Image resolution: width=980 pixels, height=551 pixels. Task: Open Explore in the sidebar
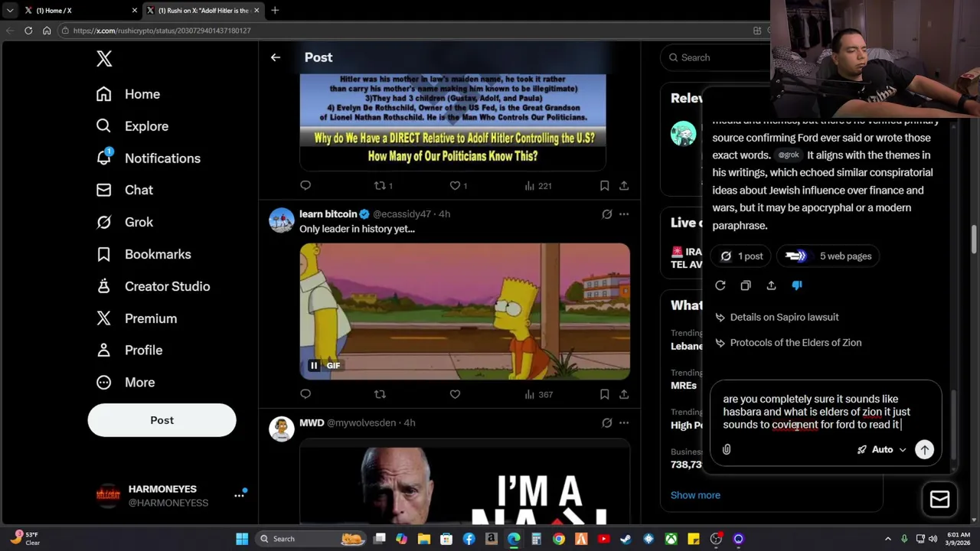pos(132,126)
